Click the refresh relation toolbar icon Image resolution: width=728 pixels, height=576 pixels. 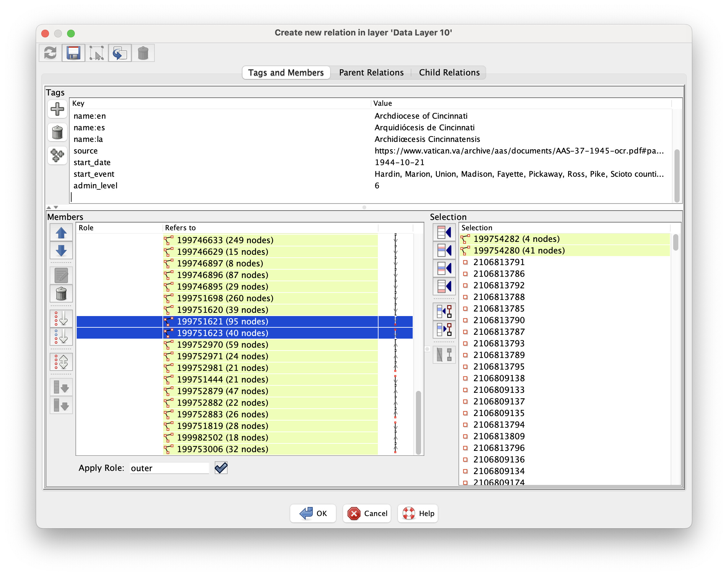(50, 53)
